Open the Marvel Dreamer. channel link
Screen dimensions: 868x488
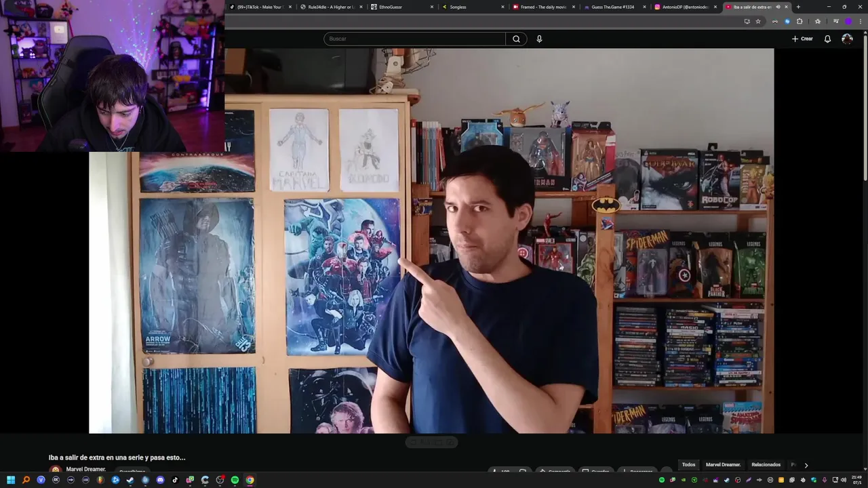pos(85,469)
